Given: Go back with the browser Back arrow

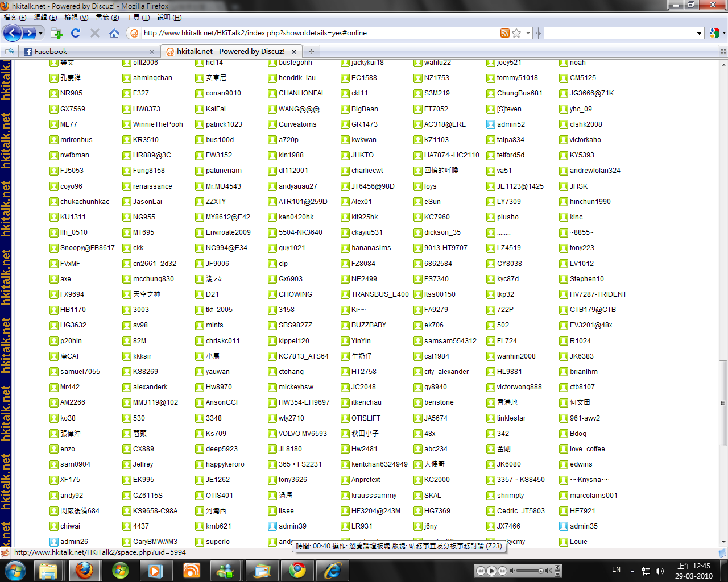Looking at the screenshot, I should pyautogui.click(x=13, y=33).
